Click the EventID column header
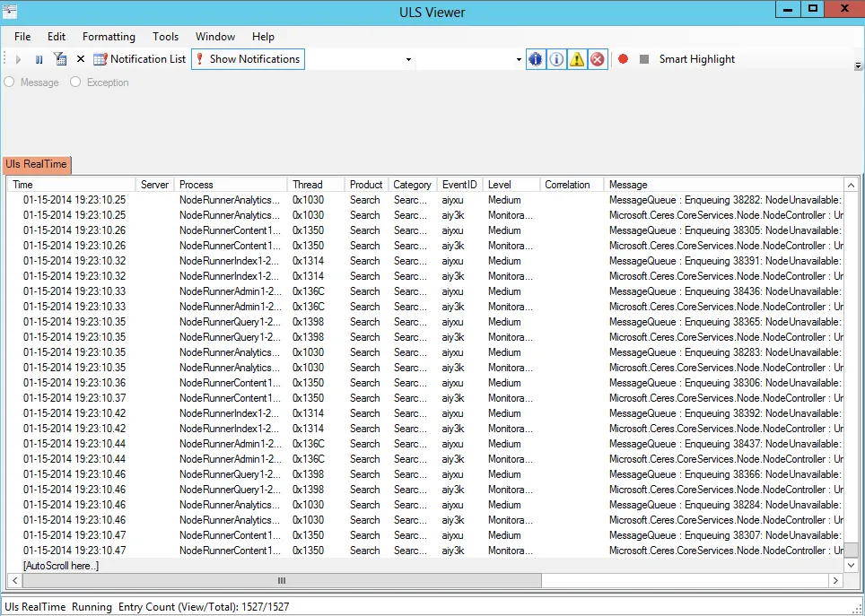The image size is (865, 616). 459,185
